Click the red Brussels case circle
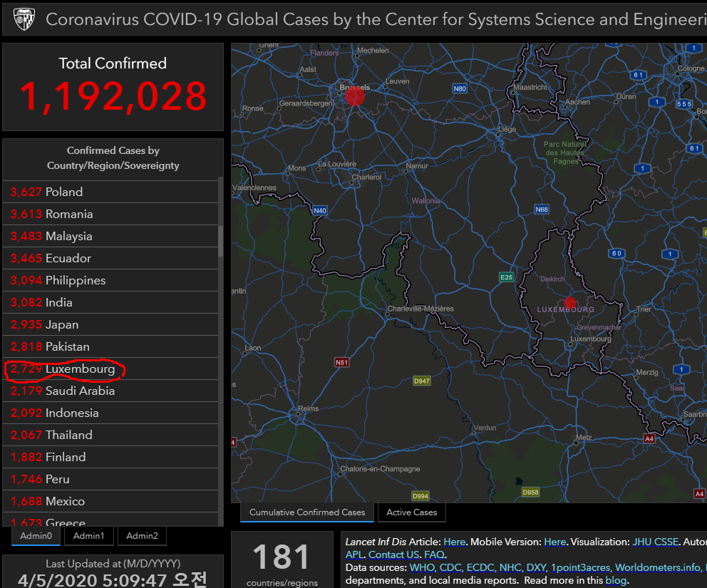 pos(355,96)
